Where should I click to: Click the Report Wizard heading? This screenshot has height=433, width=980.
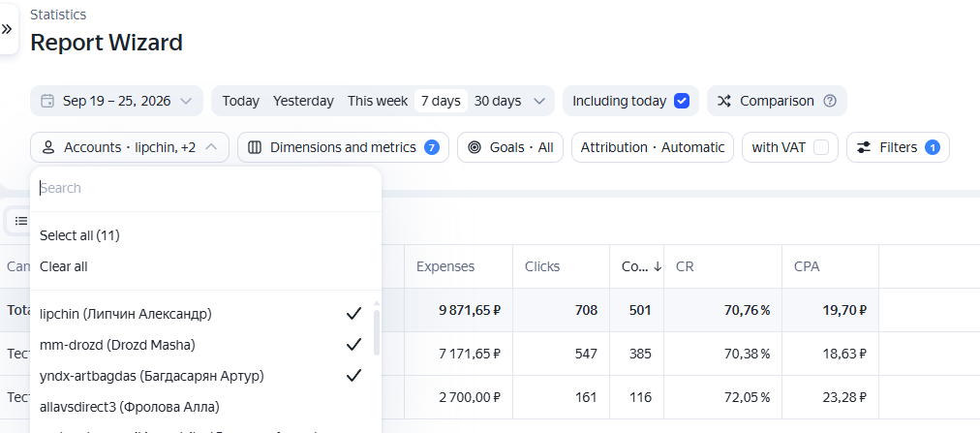pos(107,43)
